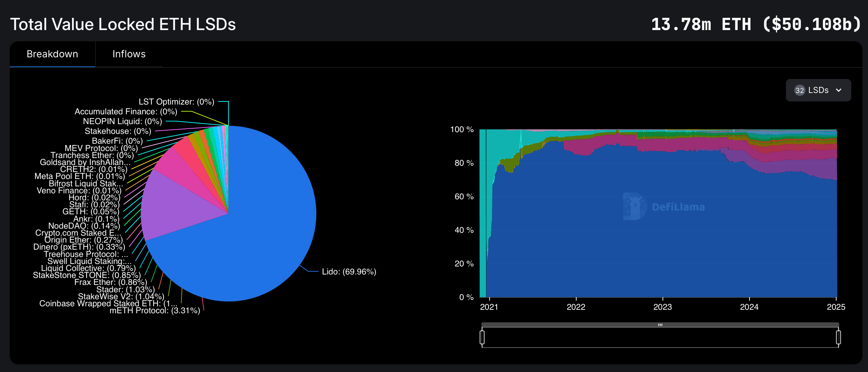Click the 2021 x-axis label
Viewport: 868px width, 372px height.
[x=489, y=307]
